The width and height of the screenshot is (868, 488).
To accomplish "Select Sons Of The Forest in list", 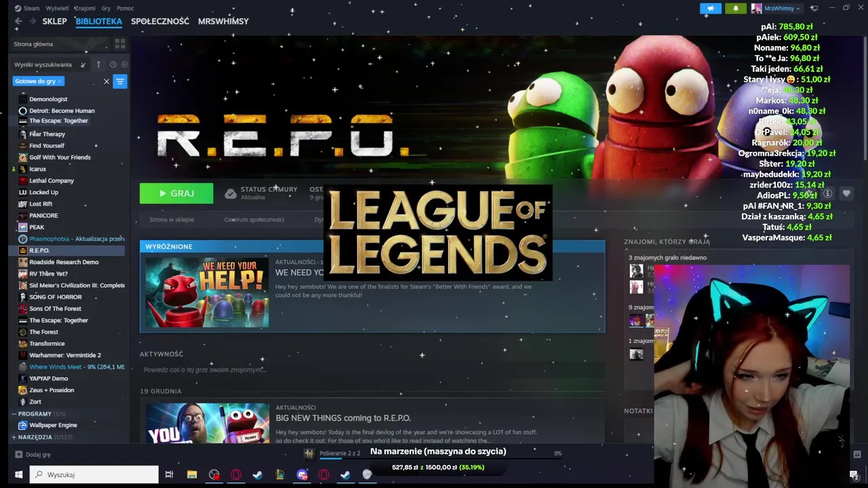I will tap(55, 308).
